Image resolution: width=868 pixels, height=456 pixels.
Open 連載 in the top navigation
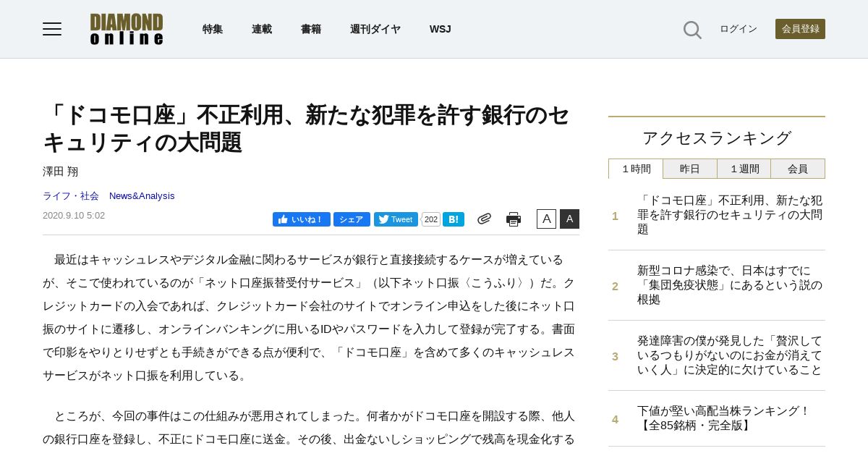point(262,29)
